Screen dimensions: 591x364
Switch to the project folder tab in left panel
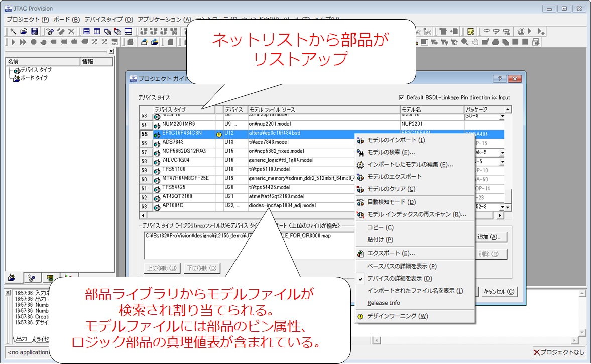(x=12, y=278)
